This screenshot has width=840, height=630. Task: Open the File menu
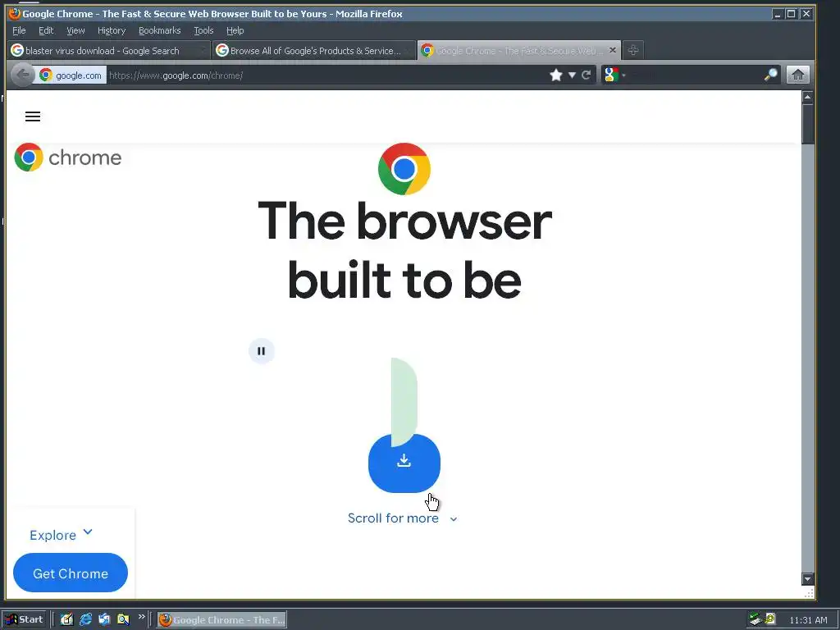pyautogui.click(x=19, y=30)
